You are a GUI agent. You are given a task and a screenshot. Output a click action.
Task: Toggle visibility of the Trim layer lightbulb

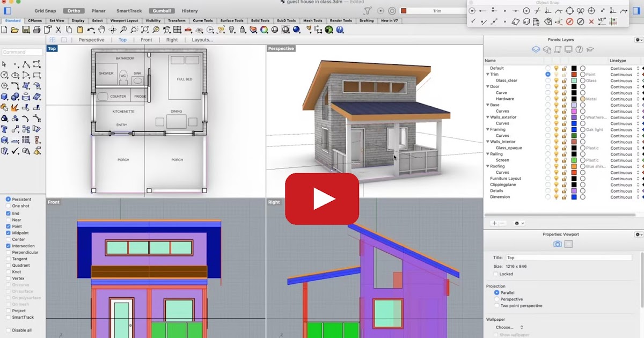tap(557, 74)
